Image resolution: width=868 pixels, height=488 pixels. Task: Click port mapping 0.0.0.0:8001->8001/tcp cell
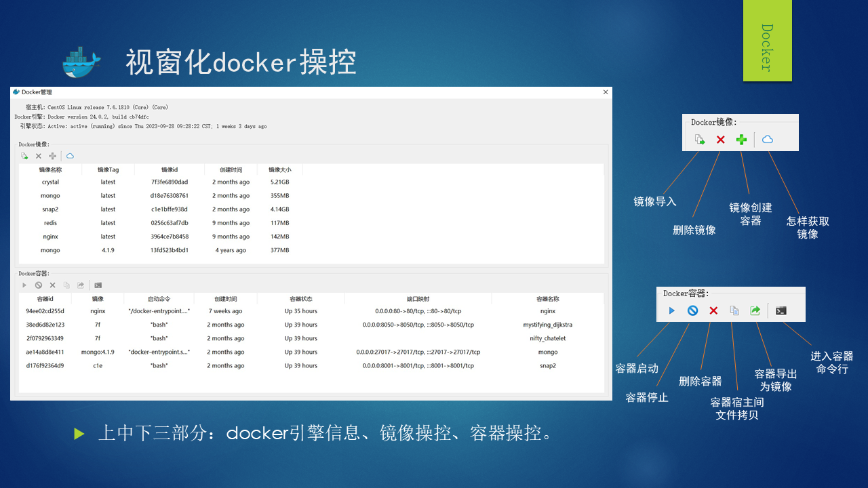[418, 365]
